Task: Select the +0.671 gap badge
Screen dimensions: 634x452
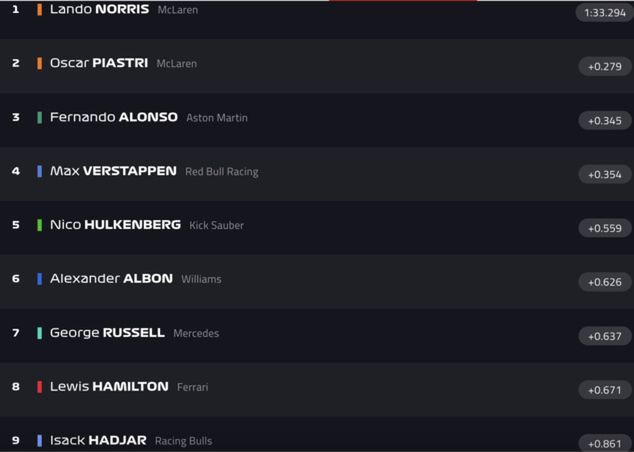Action: tap(604, 390)
